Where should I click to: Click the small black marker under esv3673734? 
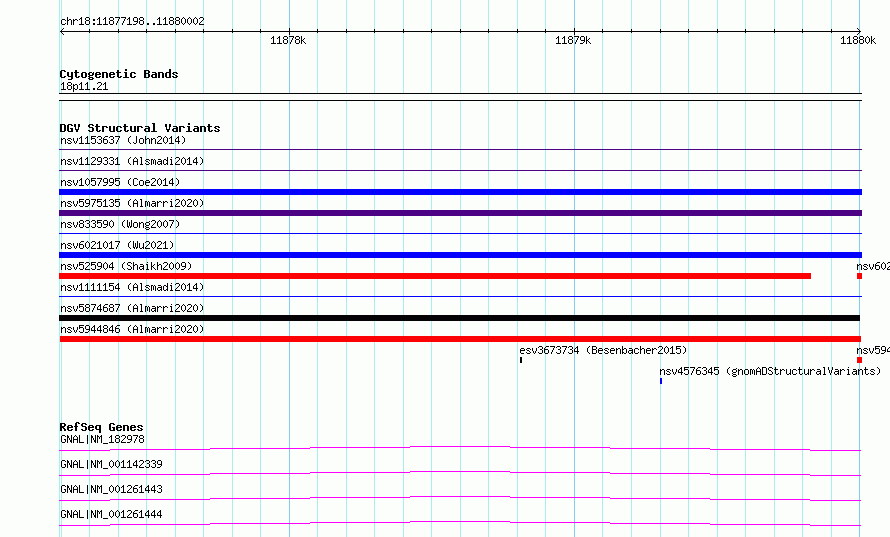pos(520,360)
